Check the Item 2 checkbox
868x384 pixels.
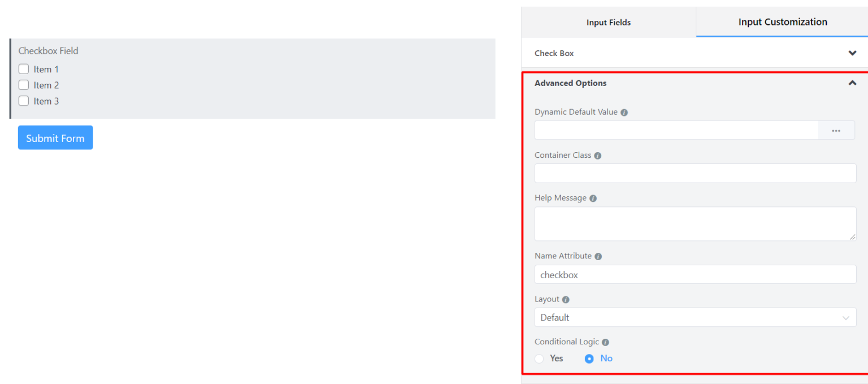pyautogui.click(x=23, y=85)
